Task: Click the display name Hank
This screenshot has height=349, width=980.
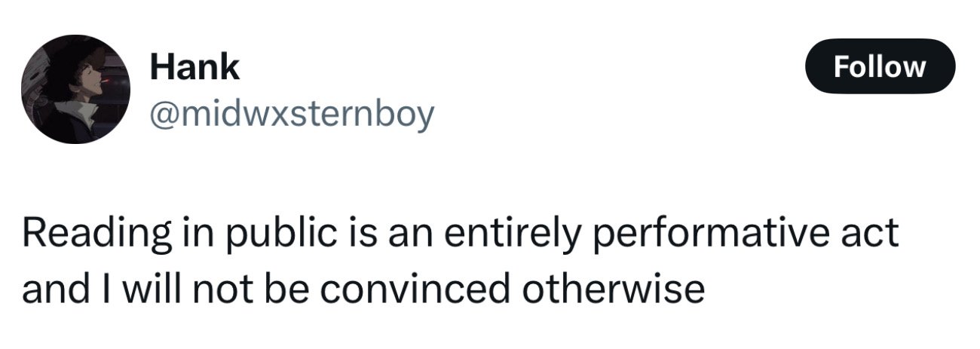Action: coord(194,68)
